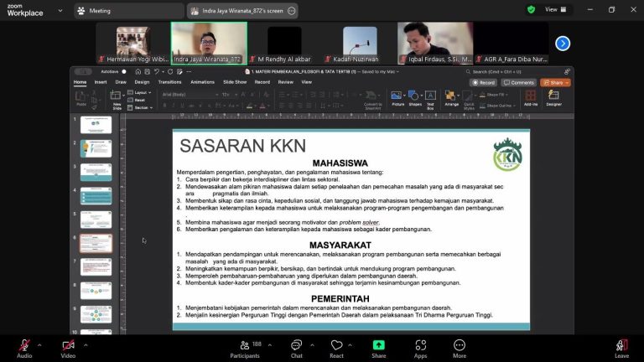Click Hermawan Yogi video tile
Image resolution: width=644 pixels, height=362 pixels.
133,43
